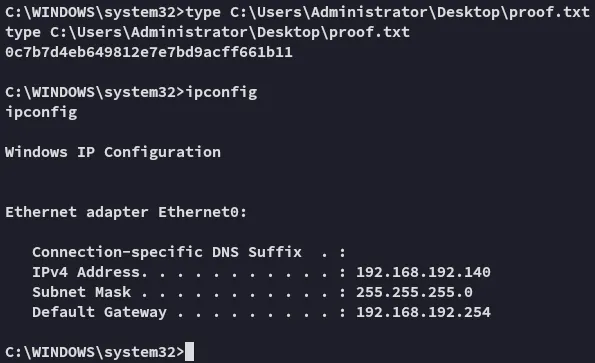Click the 'C:\WINDOWS\system32>' prompt before ipconfig

(x=95, y=93)
